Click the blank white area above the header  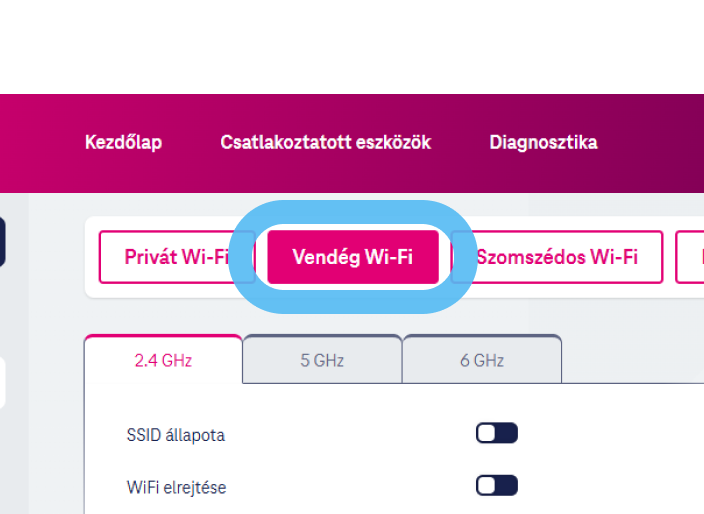point(350,45)
